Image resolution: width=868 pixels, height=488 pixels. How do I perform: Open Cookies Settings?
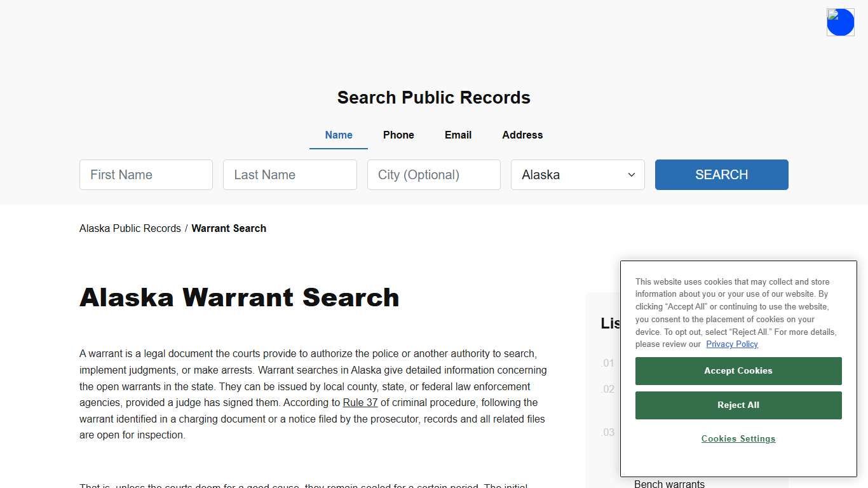(x=738, y=438)
